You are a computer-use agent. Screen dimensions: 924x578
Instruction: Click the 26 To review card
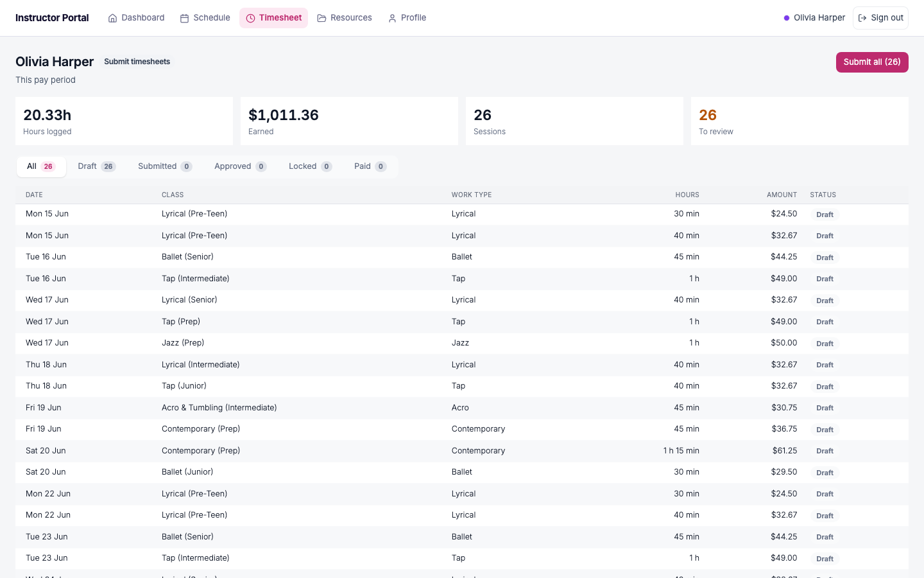[800, 121]
